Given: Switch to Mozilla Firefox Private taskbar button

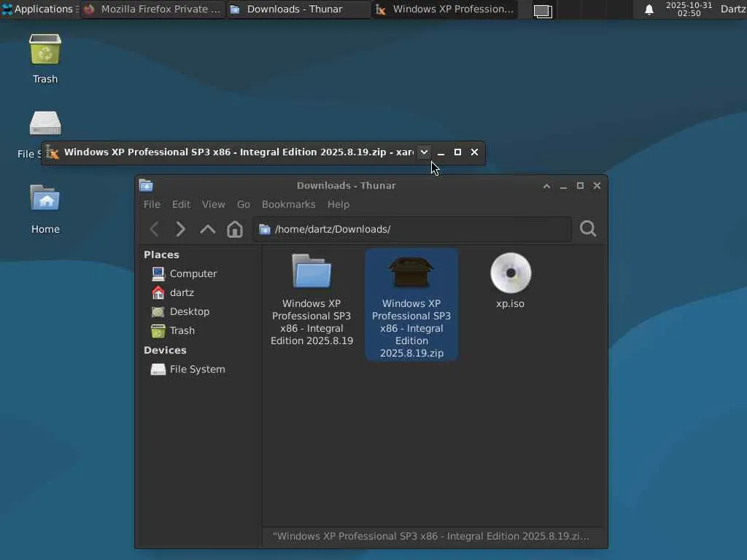Looking at the screenshot, I should (x=153, y=9).
